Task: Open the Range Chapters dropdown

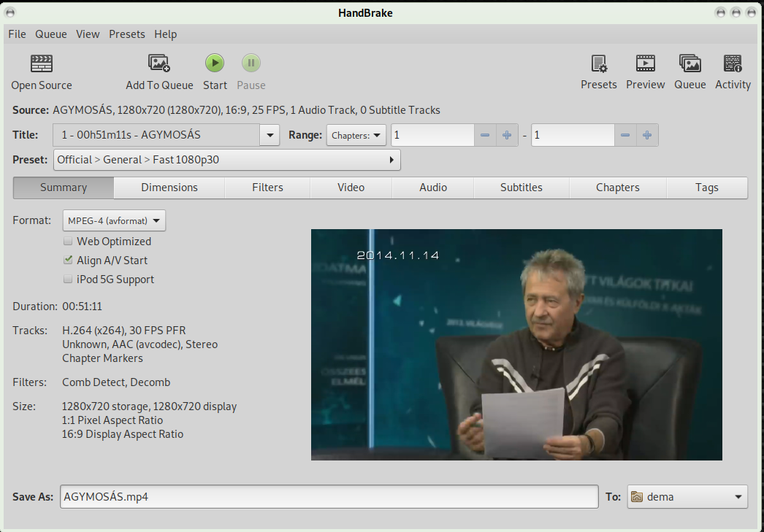Action: [x=356, y=135]
